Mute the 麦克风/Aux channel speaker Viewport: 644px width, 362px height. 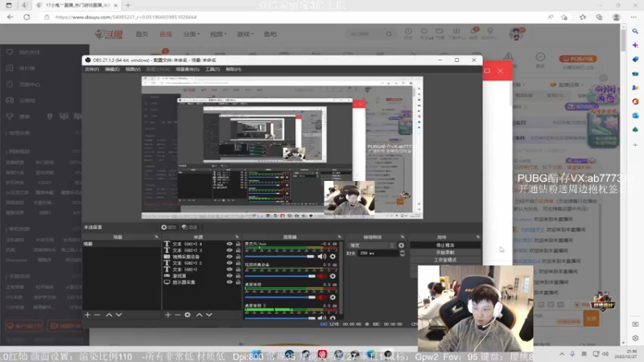tap(321, 257)
